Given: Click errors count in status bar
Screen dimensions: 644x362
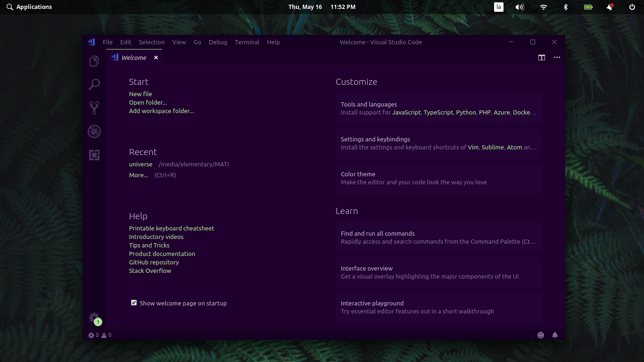Looking at the screenshot, I should pos(94,335).
